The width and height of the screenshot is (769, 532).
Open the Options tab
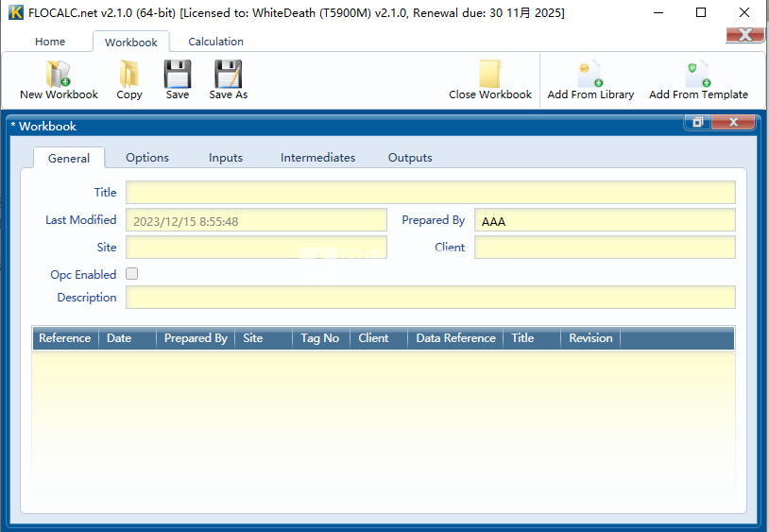point(147,158)
